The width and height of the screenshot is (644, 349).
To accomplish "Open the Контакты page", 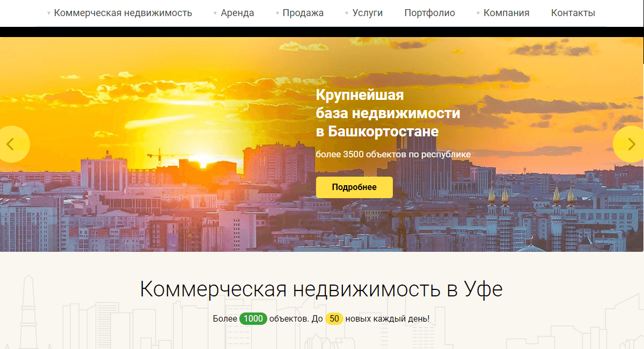I will 572,13.
